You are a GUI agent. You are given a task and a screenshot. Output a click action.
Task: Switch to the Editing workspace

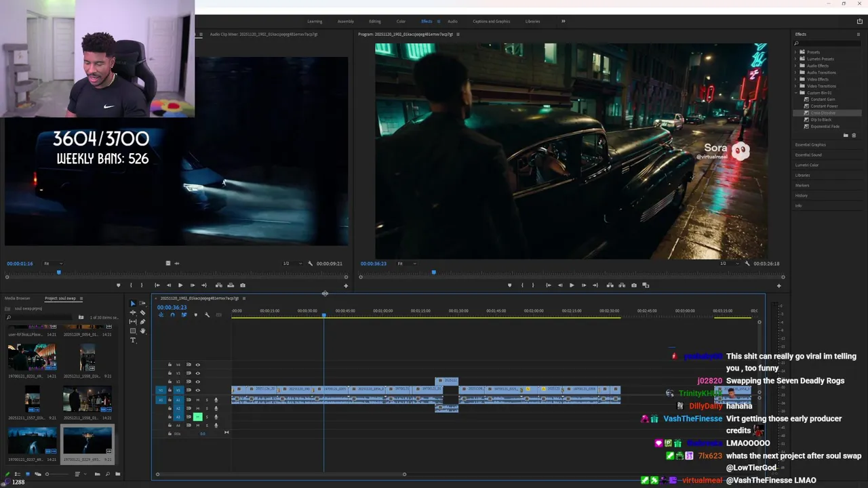375,21
